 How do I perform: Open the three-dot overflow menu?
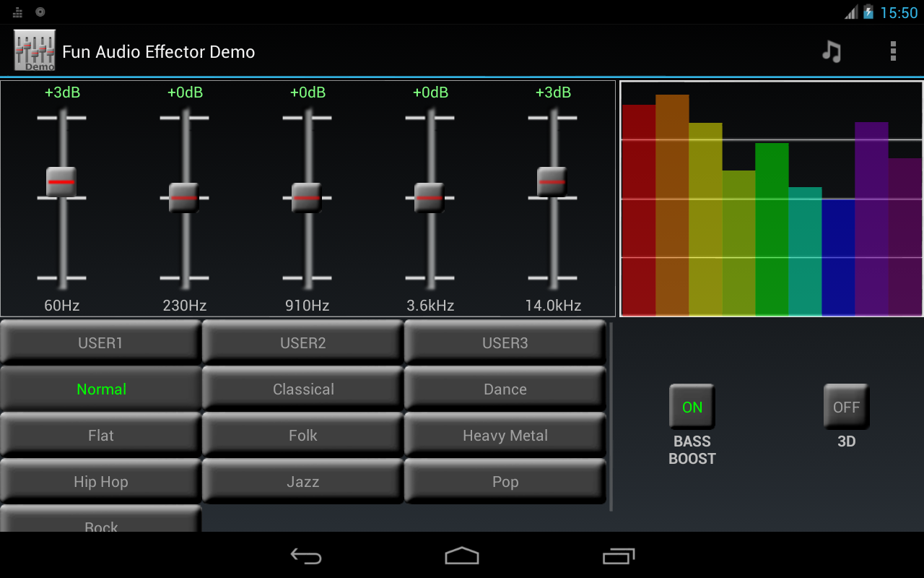coord(893,51)
